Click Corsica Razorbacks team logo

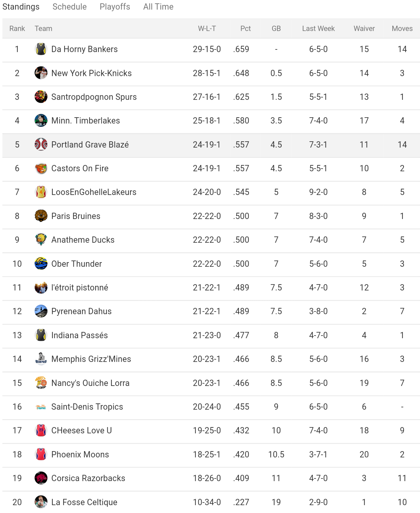pos(41,478)
